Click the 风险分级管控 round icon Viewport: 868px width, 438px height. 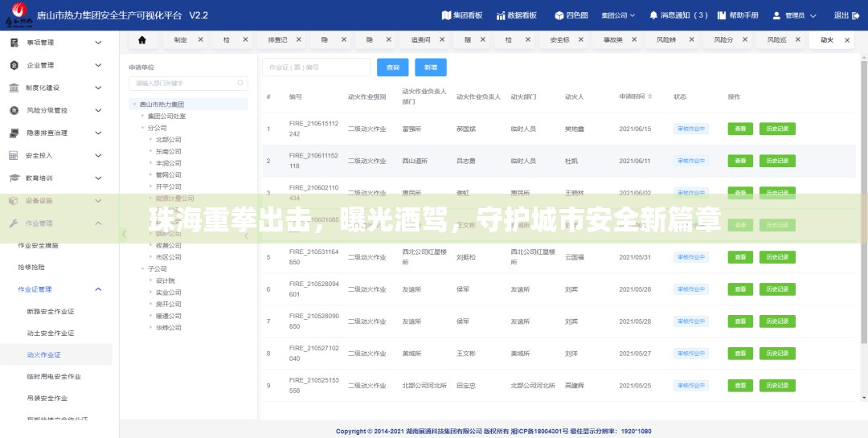click(x=14, y=110)
